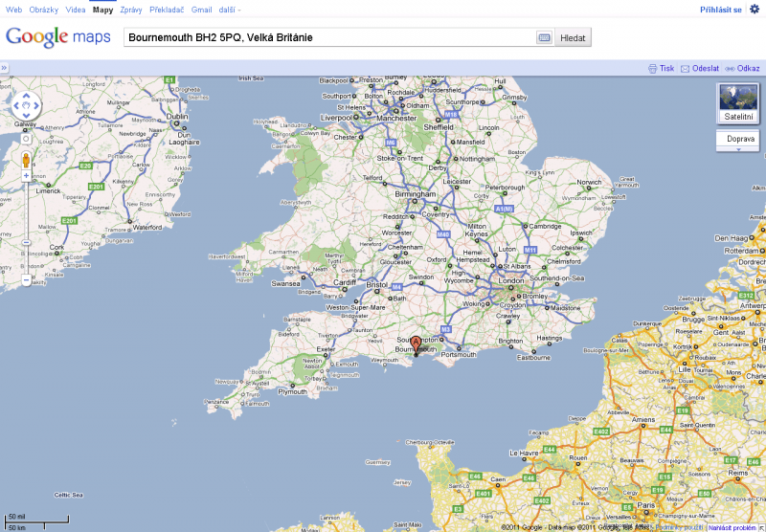Click the M6 motorway shield
This screenshot has width=766, height=532.
click(x=391, y=143)
